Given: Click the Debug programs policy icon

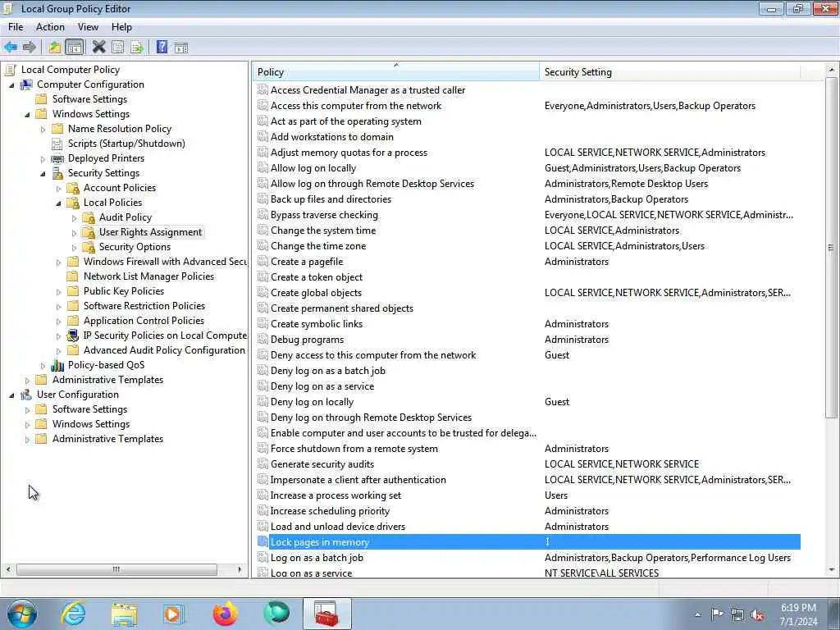Looking at the screenshot, I should [262, 340].
